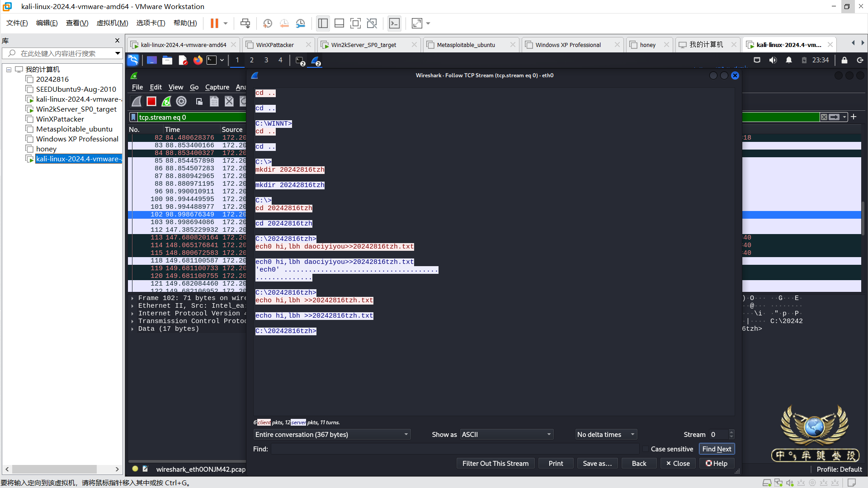Viewport: 868px width, 488px height.
Task: Open the Show as ASCII dropdown
Action: pyautogui.click(x=507, y=435)
